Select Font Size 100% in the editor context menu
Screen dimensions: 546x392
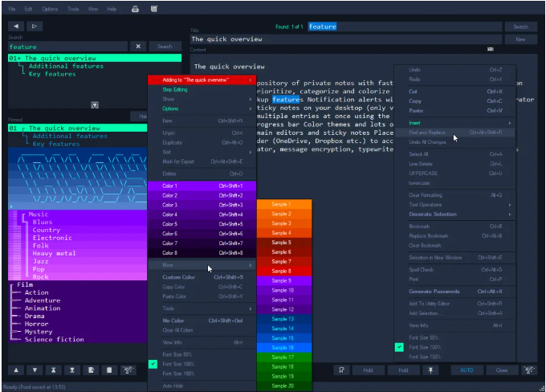[454, 347]
